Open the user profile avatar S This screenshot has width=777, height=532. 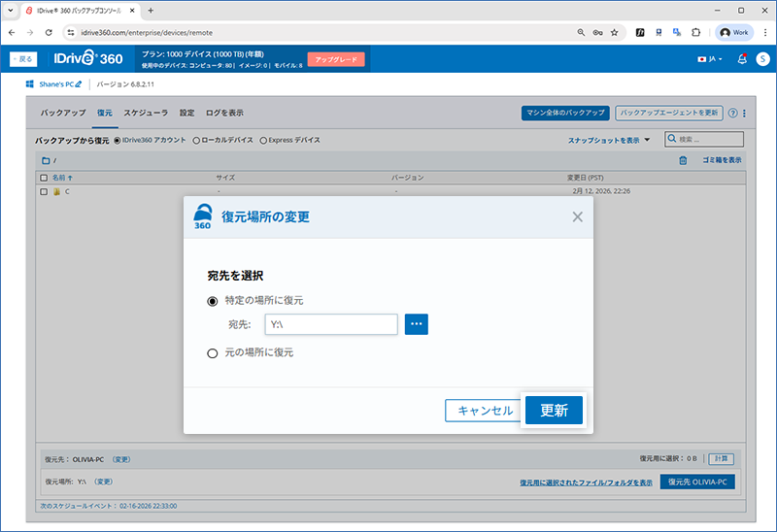761,59
